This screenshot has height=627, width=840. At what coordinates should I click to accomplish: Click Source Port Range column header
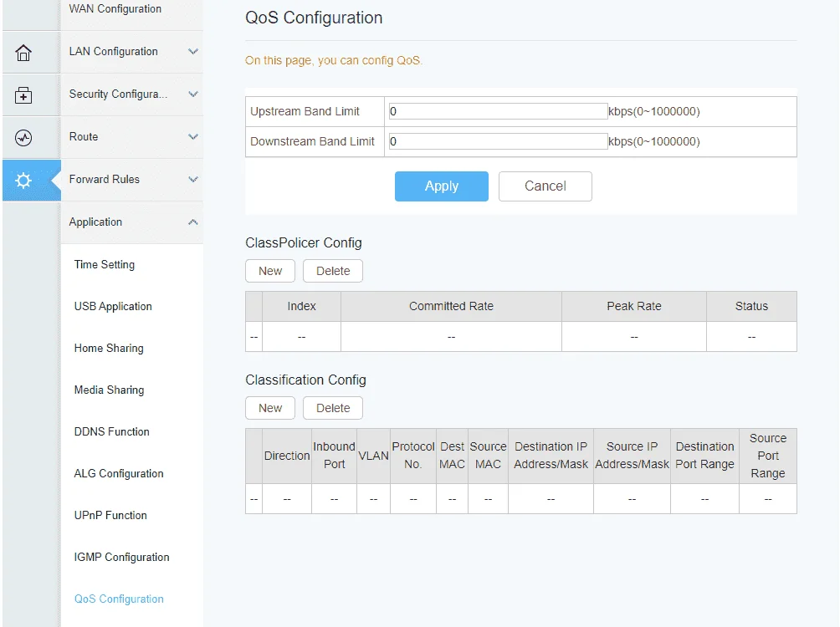coord(768,456)
